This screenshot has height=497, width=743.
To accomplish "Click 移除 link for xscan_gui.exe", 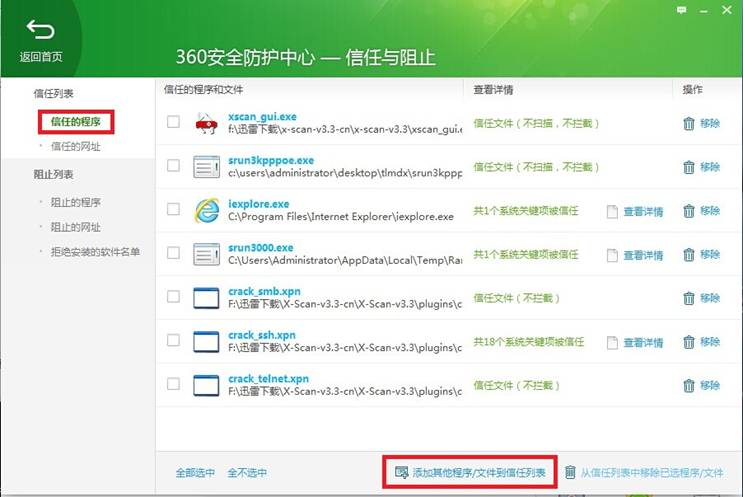I will point(710,123).
